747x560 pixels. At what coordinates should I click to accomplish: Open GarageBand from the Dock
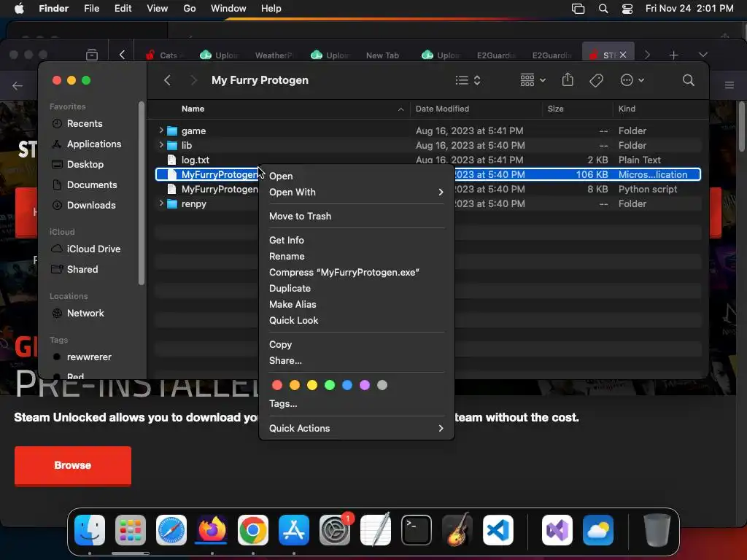457,529
